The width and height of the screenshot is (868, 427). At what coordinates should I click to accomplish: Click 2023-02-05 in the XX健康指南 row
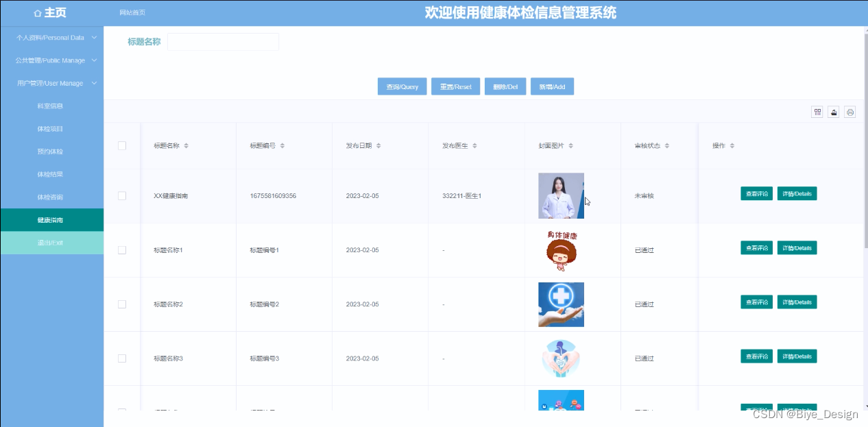[363, 196]
